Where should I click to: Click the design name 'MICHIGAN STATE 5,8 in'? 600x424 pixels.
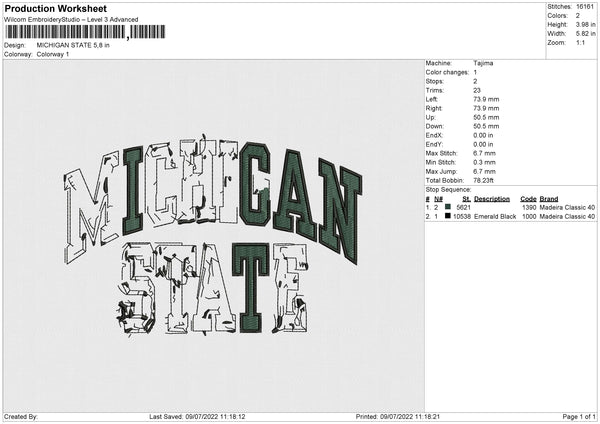(x=73, y=45)
